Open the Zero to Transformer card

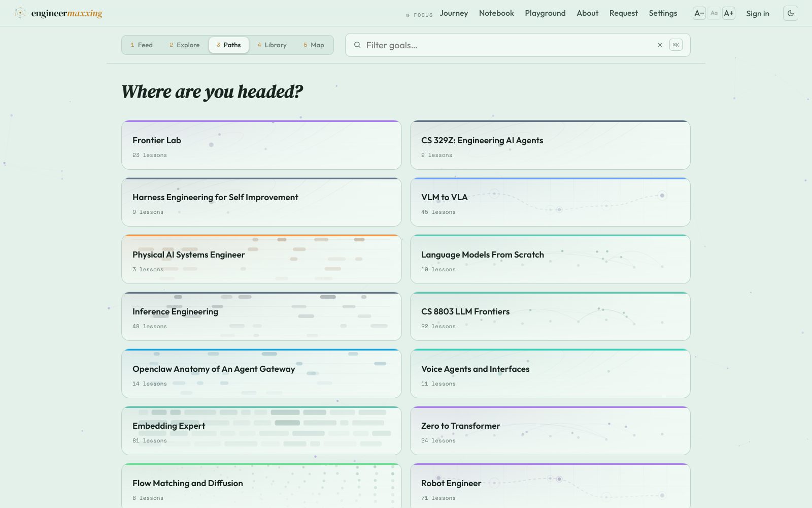[550, 430]
